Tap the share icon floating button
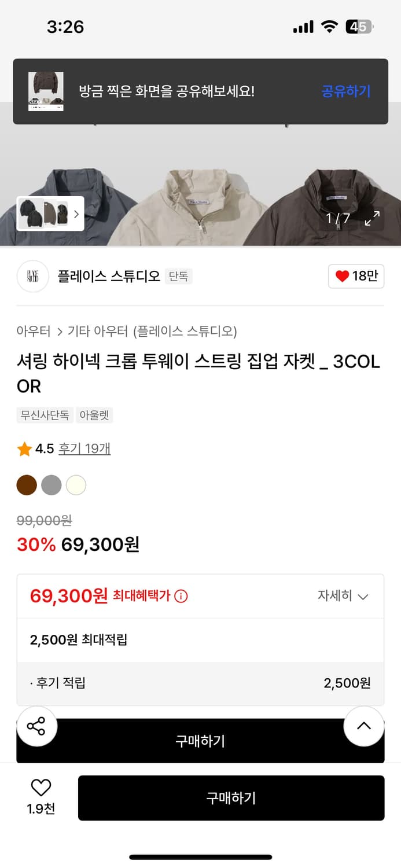 36,726
